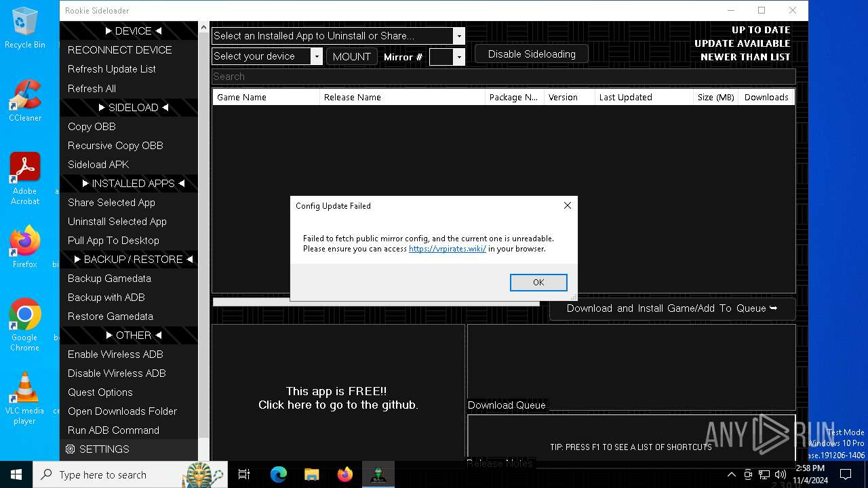The image size is (868, 488).
Task: Click taskbar search box
Action: [130, 474]
